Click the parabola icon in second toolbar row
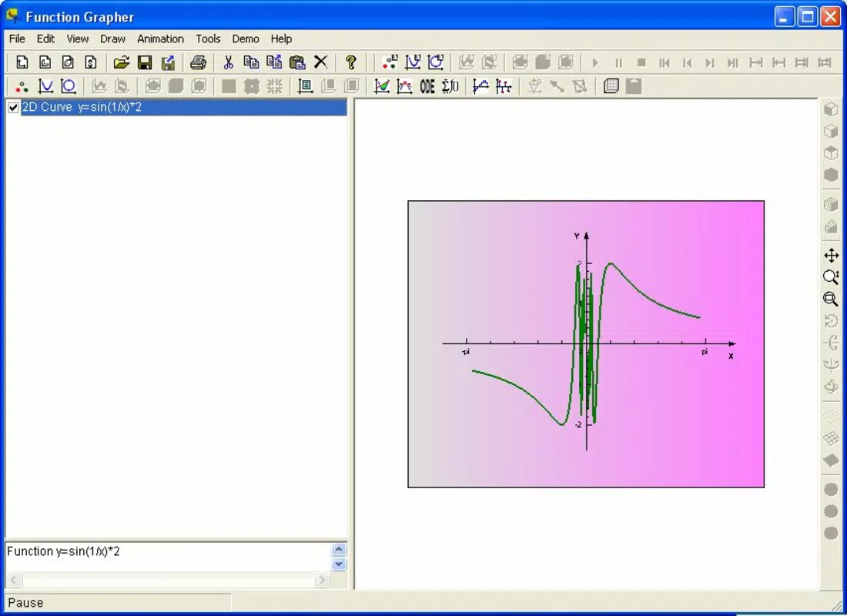The width and height of the screenshot is (847, 616). (x=45, y=86)
